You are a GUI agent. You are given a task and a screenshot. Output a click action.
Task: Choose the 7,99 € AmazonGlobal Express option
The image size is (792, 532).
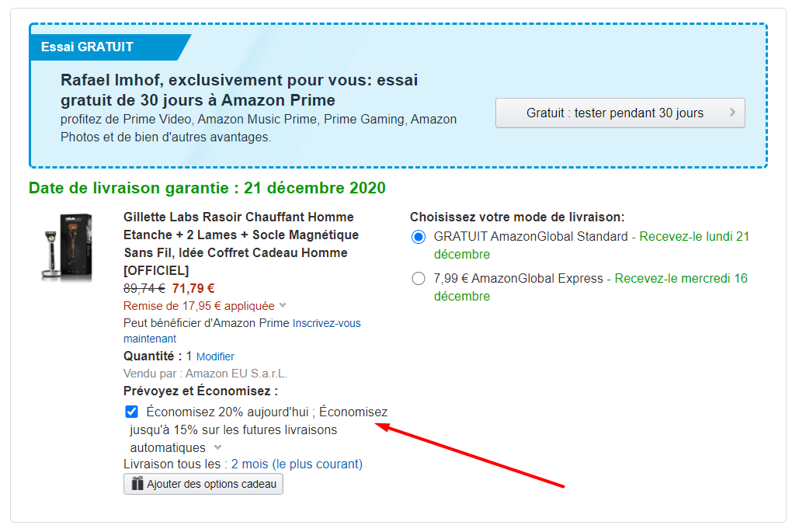(x=419, y=279)
